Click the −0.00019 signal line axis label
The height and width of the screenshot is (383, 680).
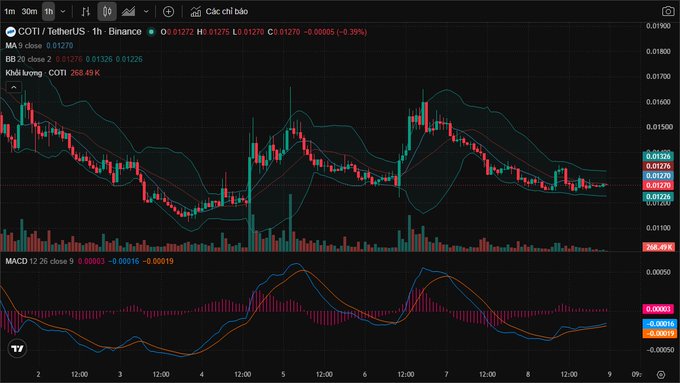tap(660, 334)
